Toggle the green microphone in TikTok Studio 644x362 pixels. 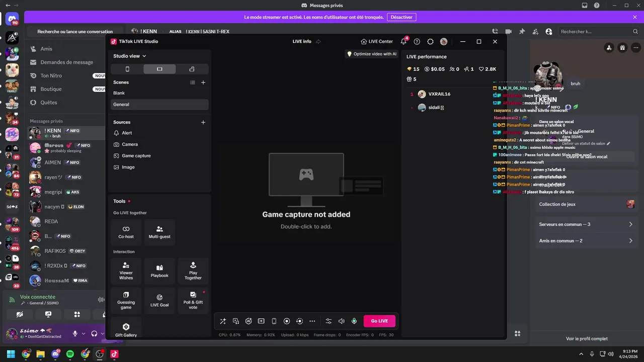354,321
